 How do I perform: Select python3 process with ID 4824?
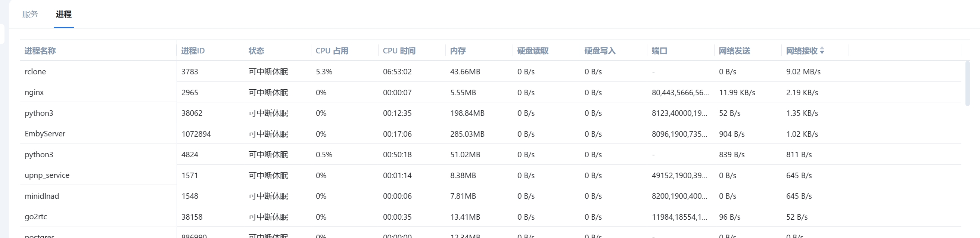point(39,155)
